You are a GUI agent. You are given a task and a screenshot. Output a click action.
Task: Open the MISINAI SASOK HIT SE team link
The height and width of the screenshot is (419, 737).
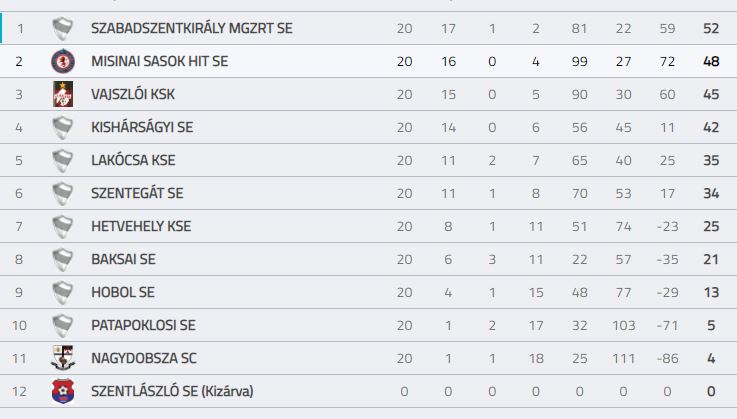coord(160,61)
